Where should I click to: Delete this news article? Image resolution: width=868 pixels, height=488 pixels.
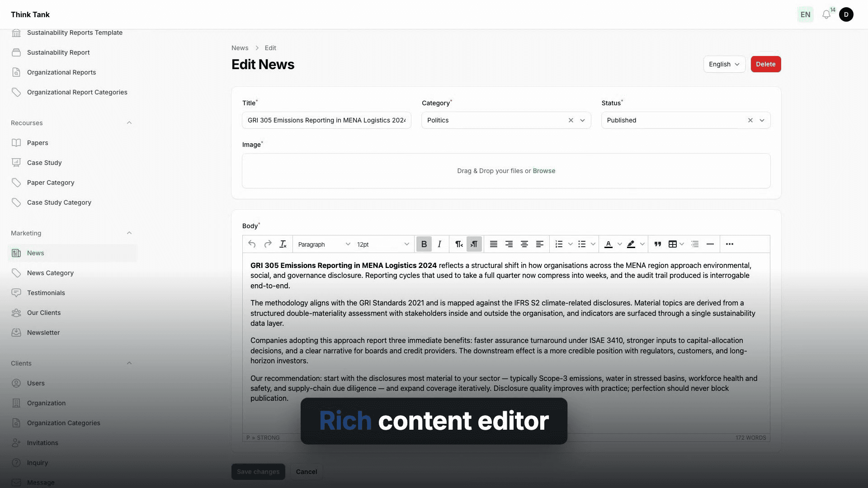pos(766,64)
